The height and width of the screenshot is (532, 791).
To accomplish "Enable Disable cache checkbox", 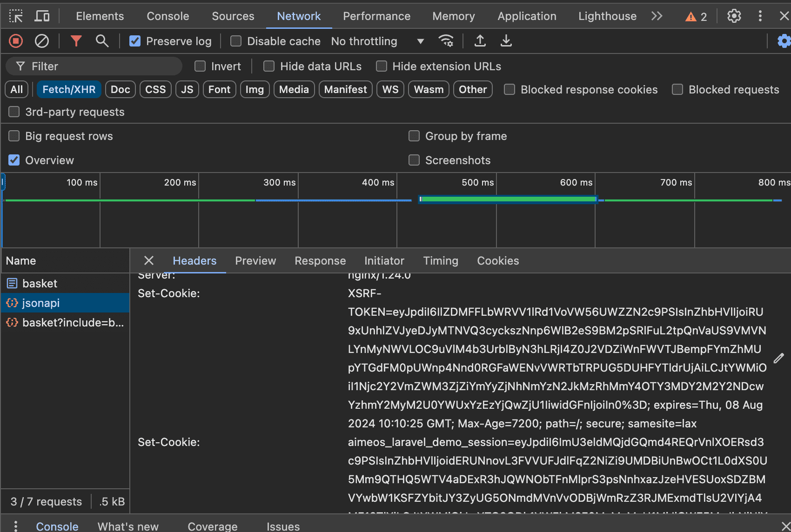I will coord(236,41).
